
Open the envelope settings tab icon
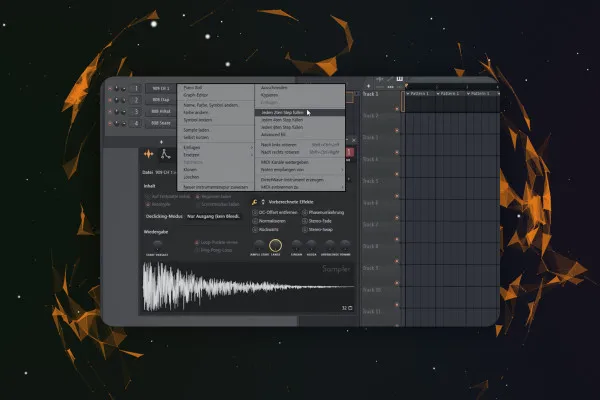point(165,154)
